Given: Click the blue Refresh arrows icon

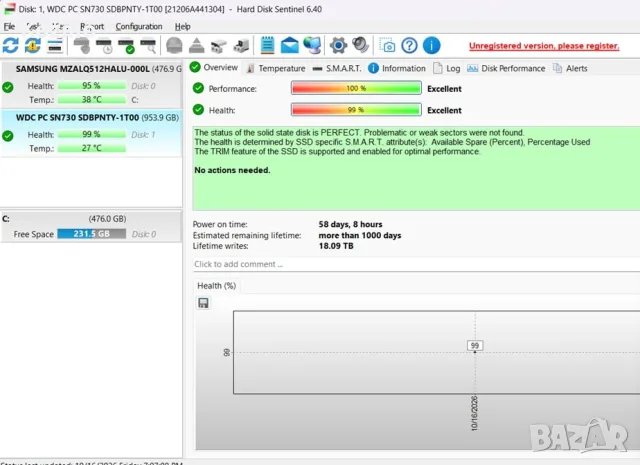Looking at the screenshot, I should tap(11, 45).
